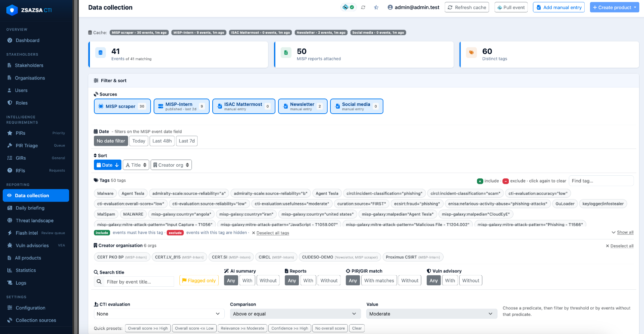Apply the 'Overall score >= High' preset
The height and width of the screenshot is (334, 644).
[148, 328]
